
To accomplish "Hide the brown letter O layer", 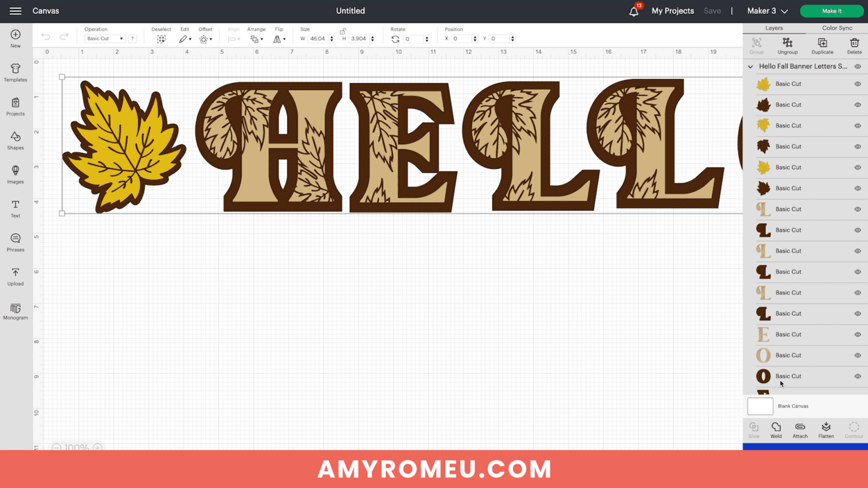I will (857, 376).
